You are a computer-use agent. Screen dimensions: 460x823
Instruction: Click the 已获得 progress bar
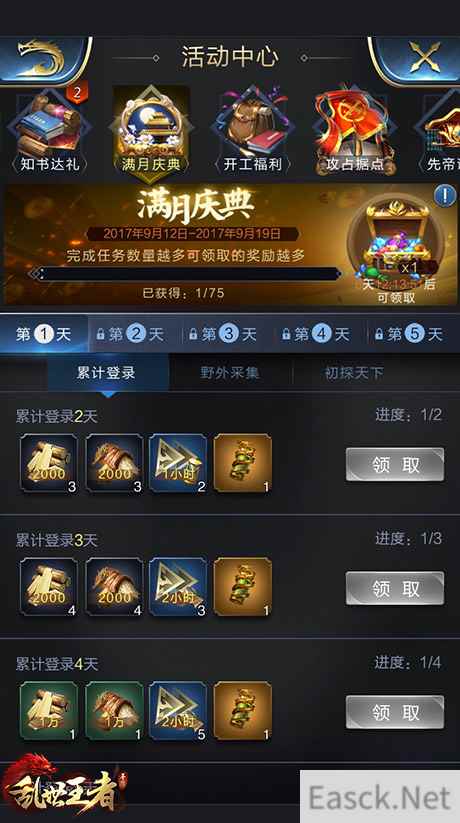185,273
